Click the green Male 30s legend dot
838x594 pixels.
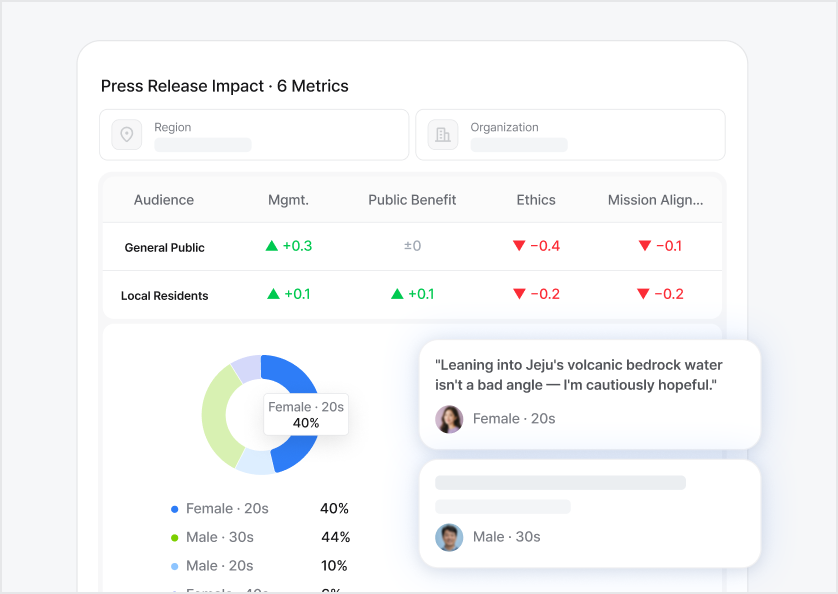(174, 538)
